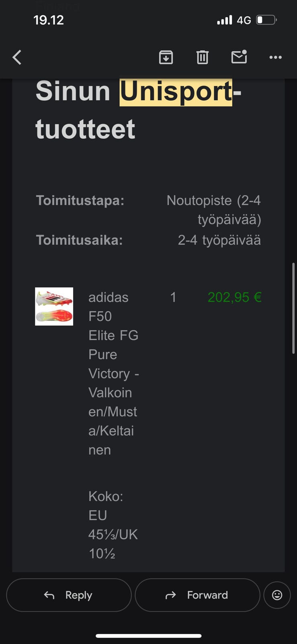The image size is (297, 644).
Task: Tap the home indicator bar at the bottom
Action: point(148,636)
